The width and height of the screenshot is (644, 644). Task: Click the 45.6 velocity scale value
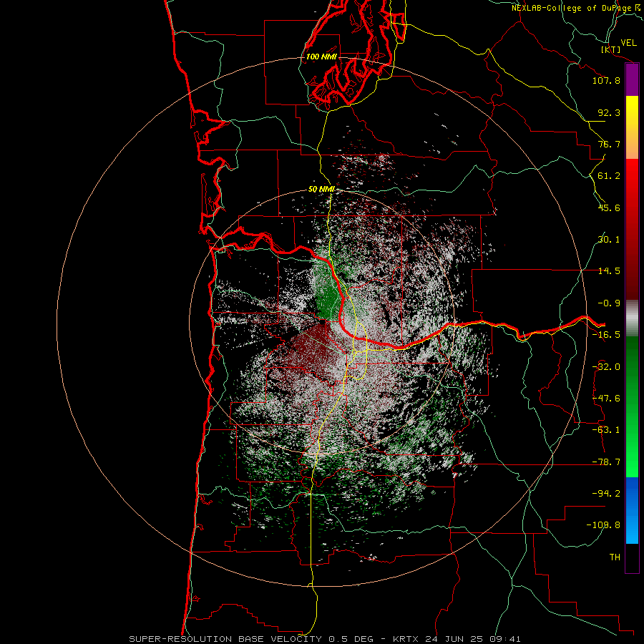[x=609, y=208]
